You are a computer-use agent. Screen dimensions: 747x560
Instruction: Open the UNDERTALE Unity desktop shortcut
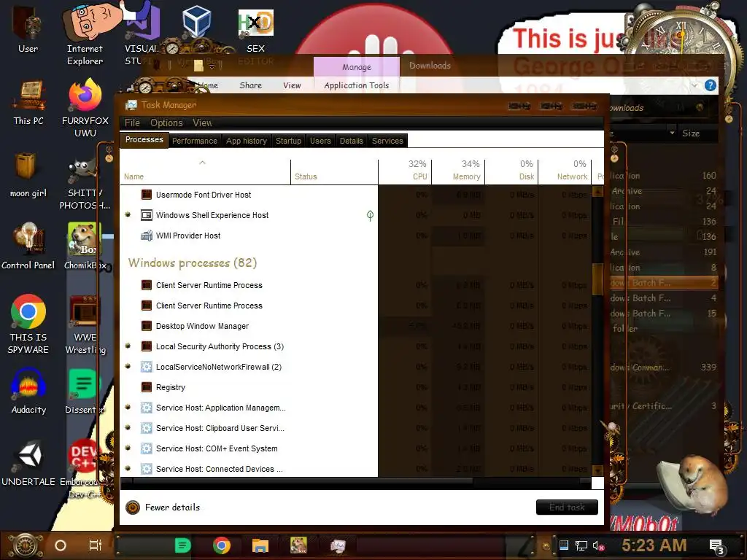coord(28,463)
